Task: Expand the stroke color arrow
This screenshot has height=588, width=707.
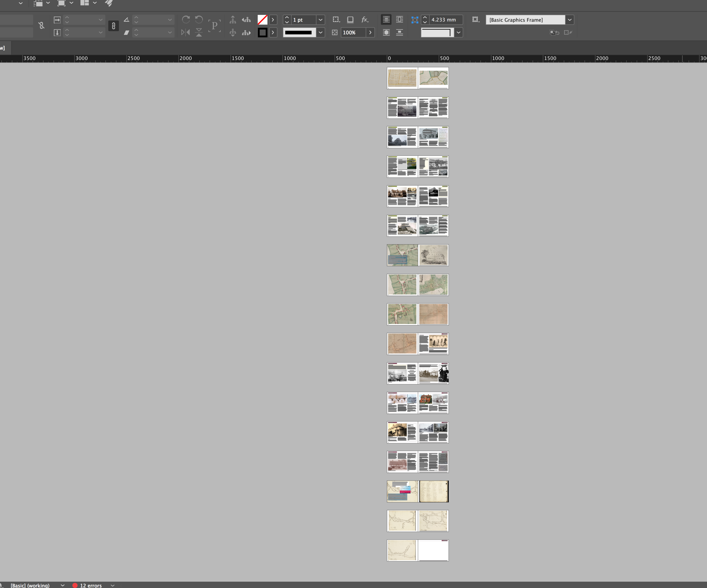Action: pos(273,33)
